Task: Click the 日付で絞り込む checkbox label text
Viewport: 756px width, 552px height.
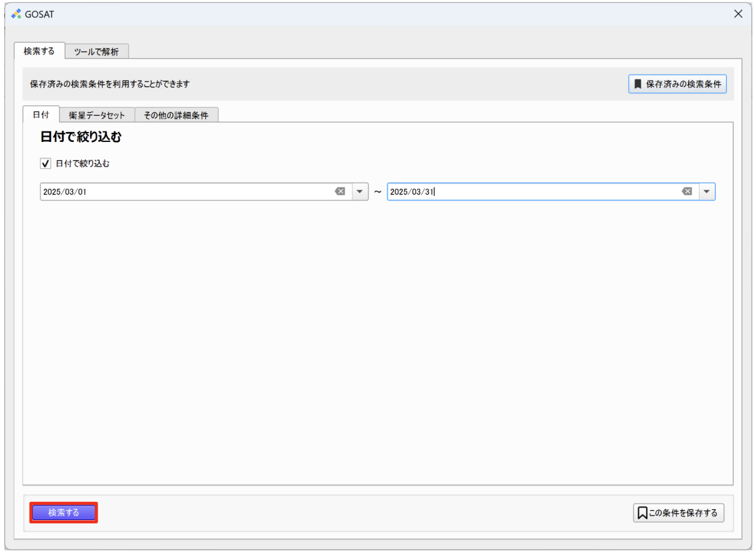Action: coord(82,163)
